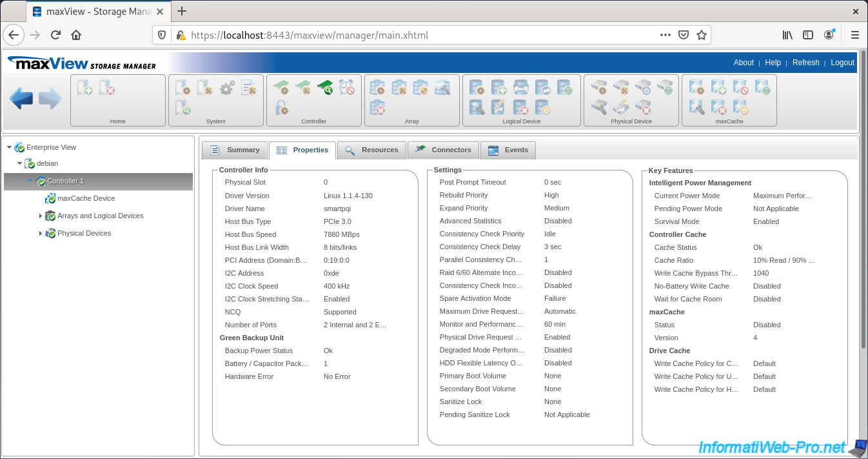Screen dimensions: 868x459
Task: Click the Refresh link in header
Action: (805, 63)
